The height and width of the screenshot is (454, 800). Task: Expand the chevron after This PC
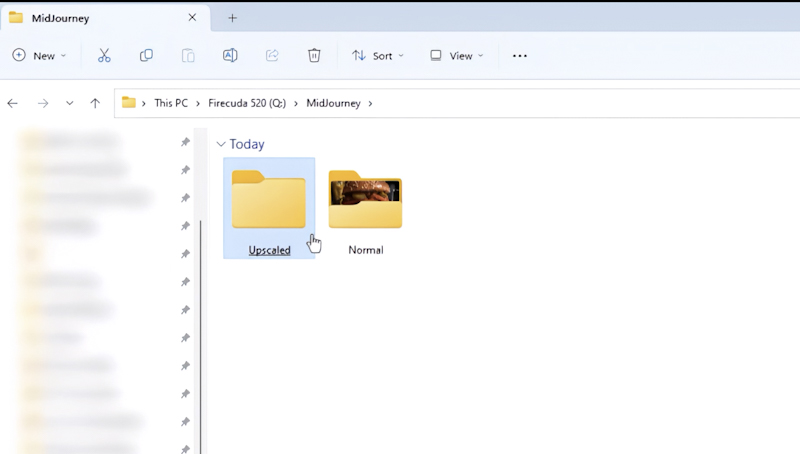[198, 104]
